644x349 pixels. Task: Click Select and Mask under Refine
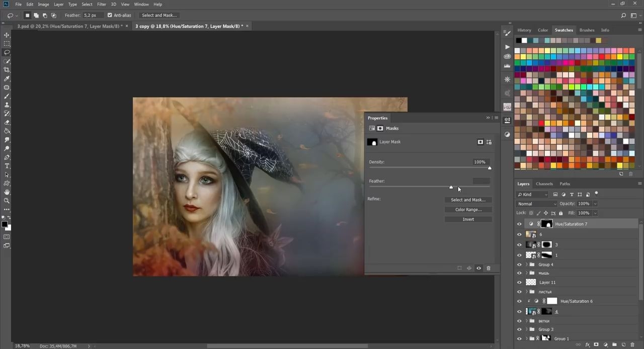tap(468, 200)
